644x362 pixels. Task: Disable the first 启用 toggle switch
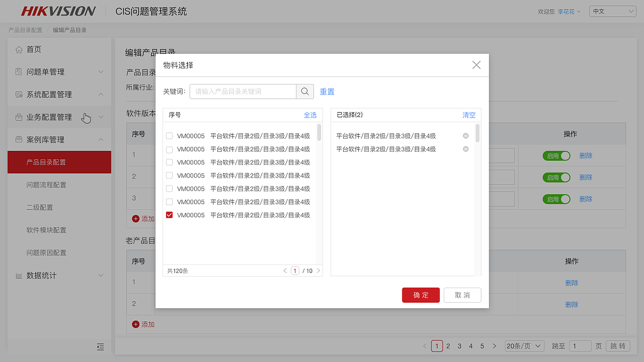[x=556, y=155]
